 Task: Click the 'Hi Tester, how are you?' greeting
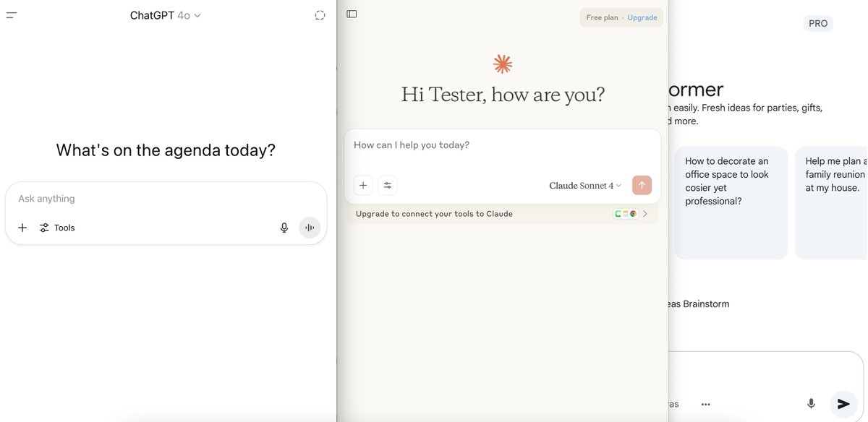click(x=503, y=95)
